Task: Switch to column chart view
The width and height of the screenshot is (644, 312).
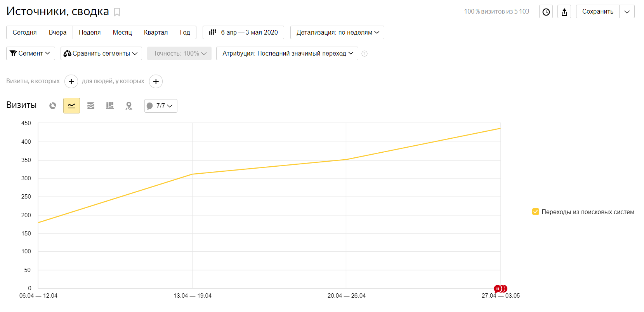Action: [110, 106]
